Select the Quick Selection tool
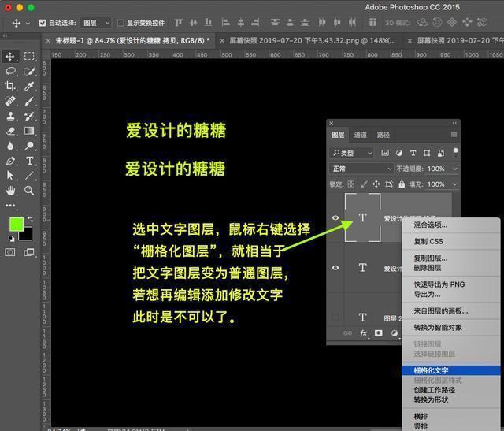This screenshot has width=504, height=431. point(29,71)
